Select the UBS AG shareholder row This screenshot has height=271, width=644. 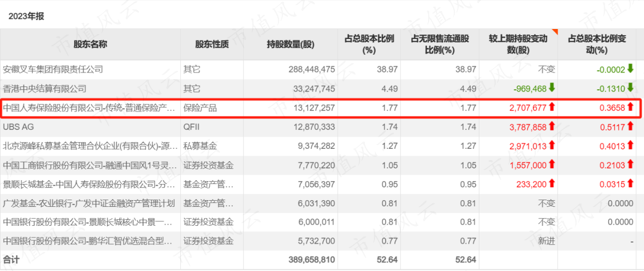320,127
